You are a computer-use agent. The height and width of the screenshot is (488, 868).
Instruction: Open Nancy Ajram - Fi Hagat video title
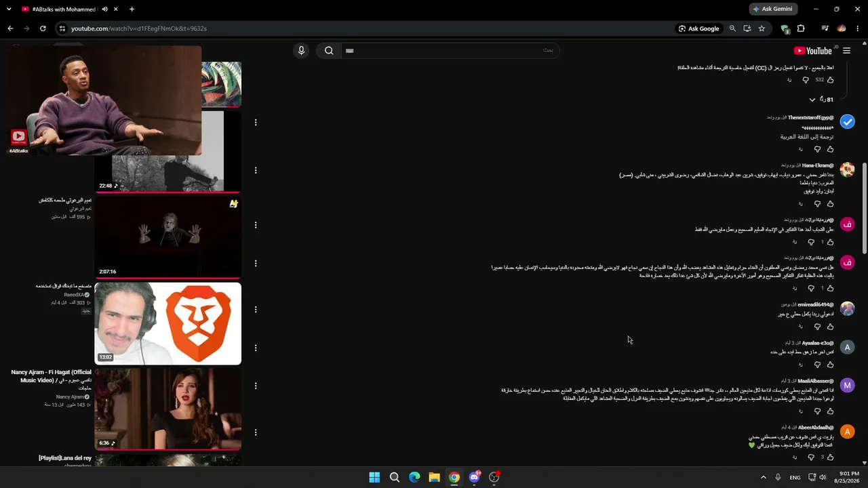point(51,380)
